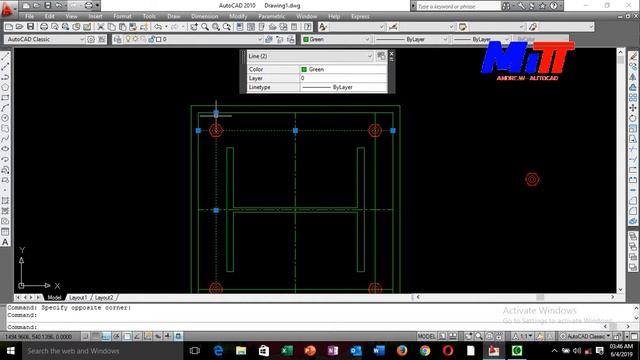Select the Erase tool in Modify toolbar
Image resolution: width=640 pixels, height=360 pixels.
pos(633,56)
